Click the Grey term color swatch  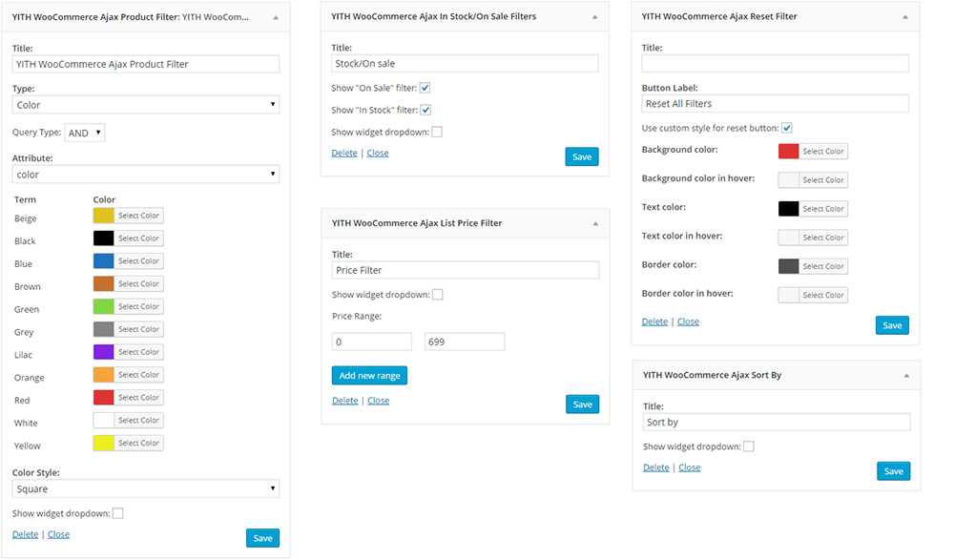[x=103, y=329]
